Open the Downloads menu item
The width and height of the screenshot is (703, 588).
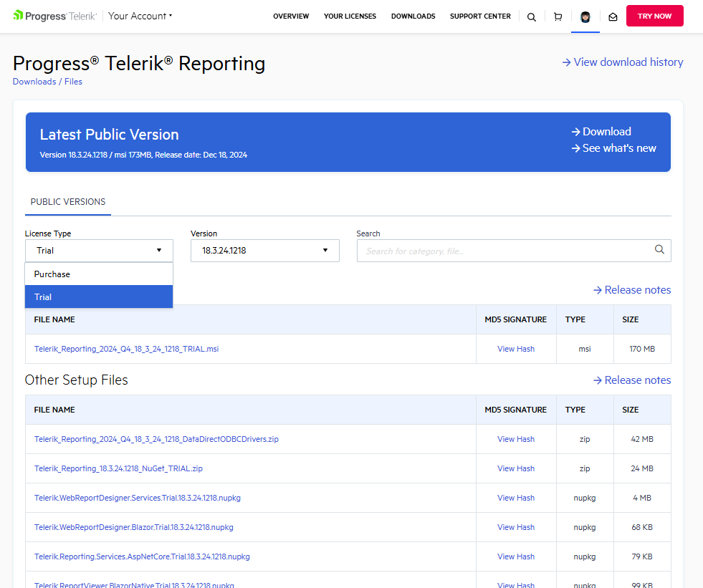413,16
